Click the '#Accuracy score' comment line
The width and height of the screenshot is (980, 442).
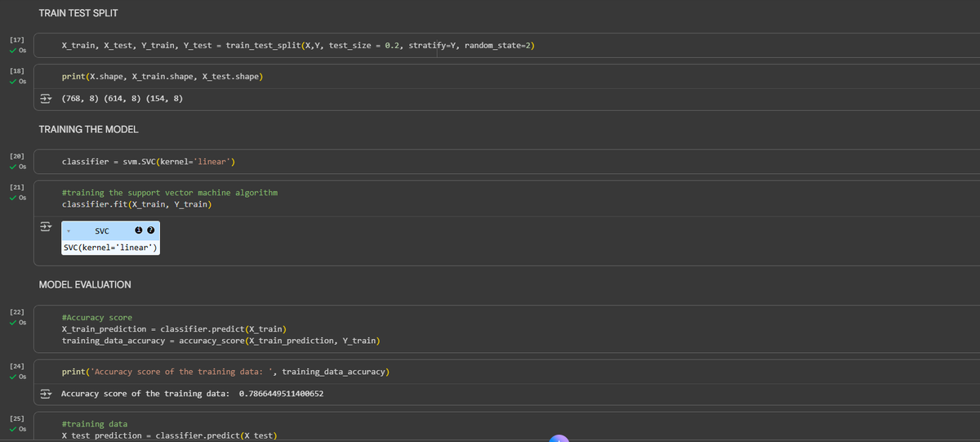[96, 317]
